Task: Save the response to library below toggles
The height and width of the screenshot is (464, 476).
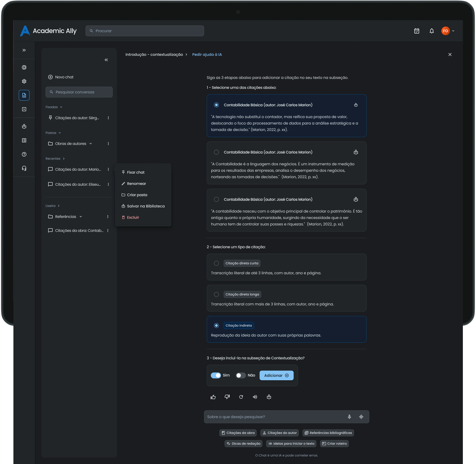Action: pos(269,397)
